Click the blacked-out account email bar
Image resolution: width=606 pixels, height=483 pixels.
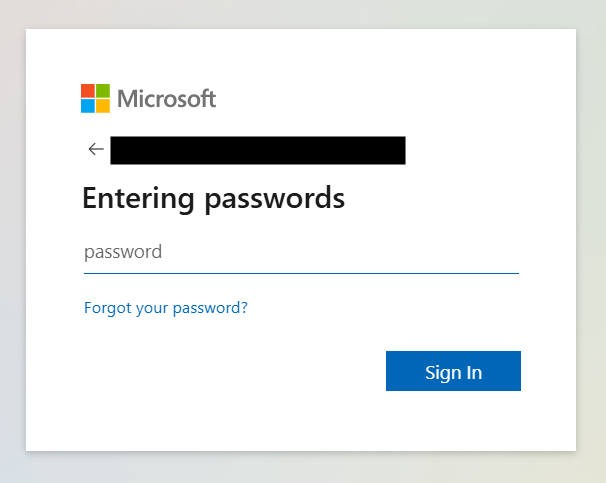257,150
